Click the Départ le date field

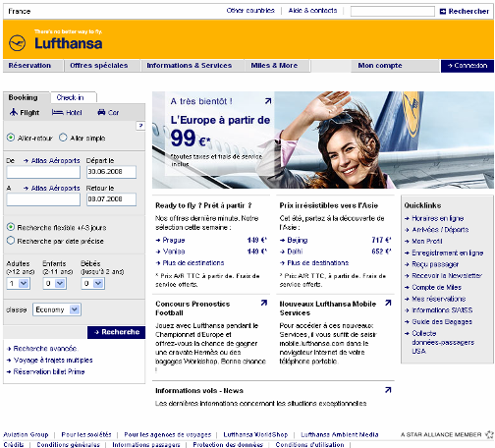point(111,172)
